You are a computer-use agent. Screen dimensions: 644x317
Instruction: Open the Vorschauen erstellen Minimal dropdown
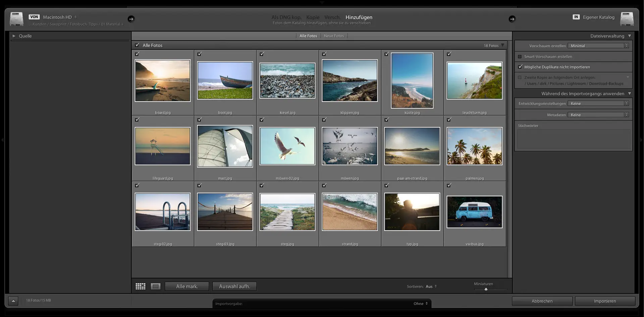pos(598,46)
